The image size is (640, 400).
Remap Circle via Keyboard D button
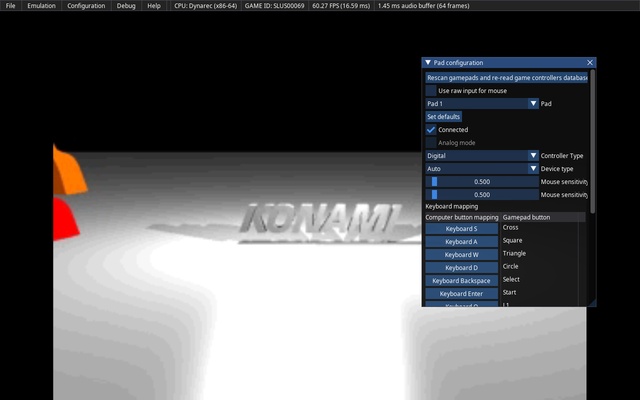(x=462, y=268)
